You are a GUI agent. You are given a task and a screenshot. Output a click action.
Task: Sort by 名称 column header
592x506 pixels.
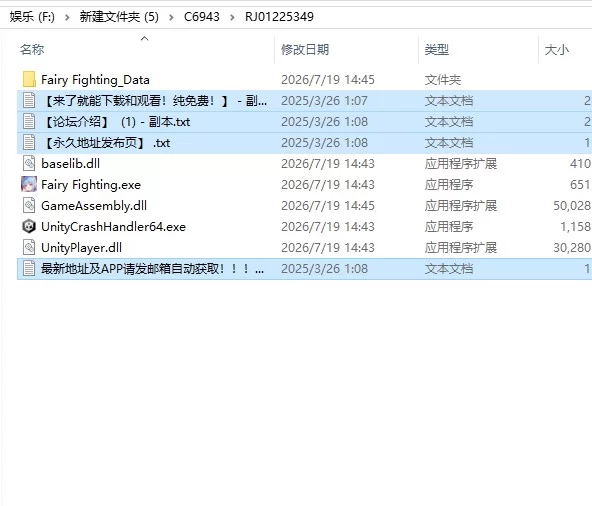pyautogui.click(x=32, y=49)
